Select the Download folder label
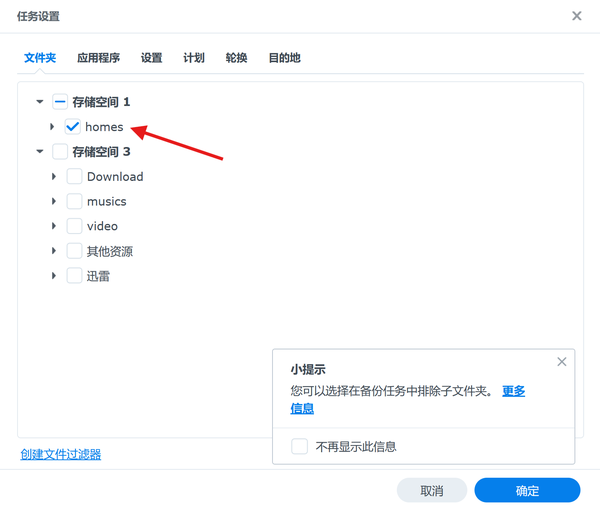The height and width of the screenshot is (510, 600). tap(115, 176)
